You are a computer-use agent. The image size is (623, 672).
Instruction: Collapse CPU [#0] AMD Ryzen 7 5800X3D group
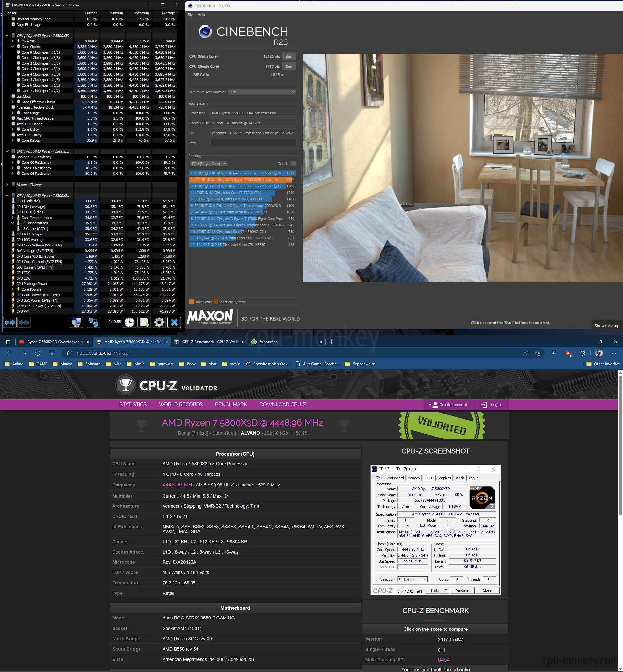[7, 35]
